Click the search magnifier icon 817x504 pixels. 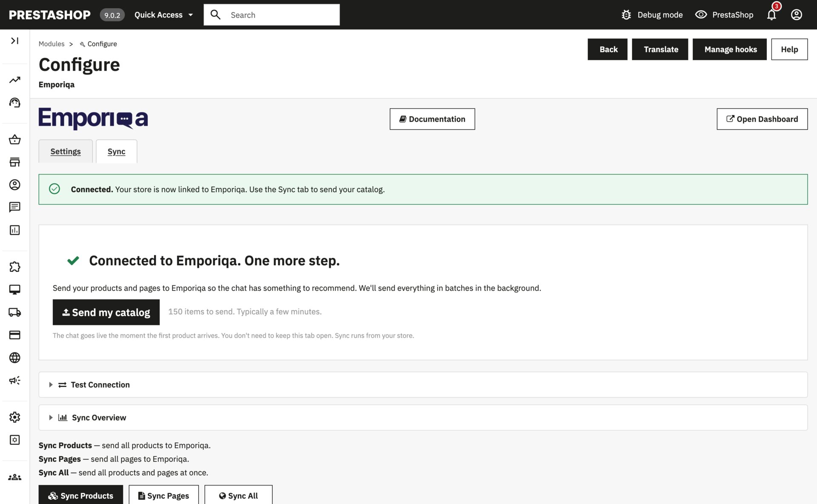(x=216, y=15)
